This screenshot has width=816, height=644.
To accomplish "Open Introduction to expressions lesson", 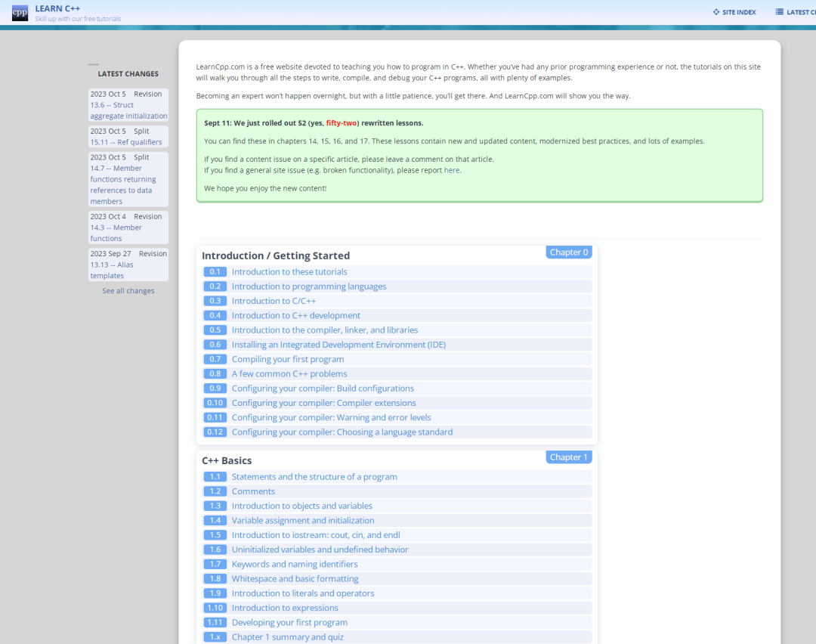I will (x=285, y=608).
